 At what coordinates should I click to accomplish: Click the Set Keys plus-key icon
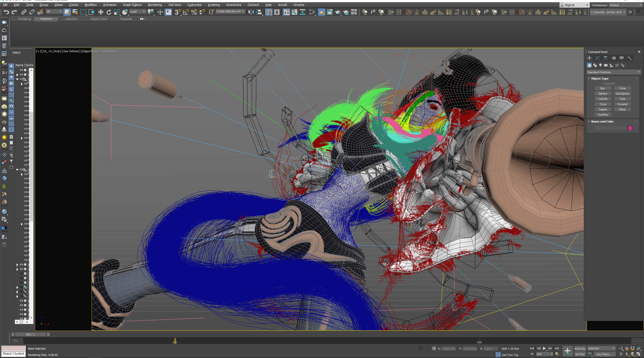point(568,351)
